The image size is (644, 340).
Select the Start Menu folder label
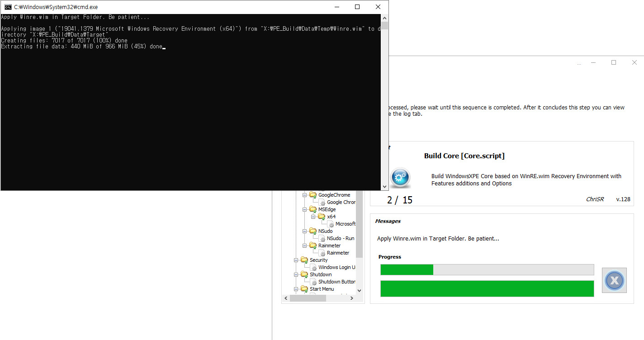click(322, 289)
